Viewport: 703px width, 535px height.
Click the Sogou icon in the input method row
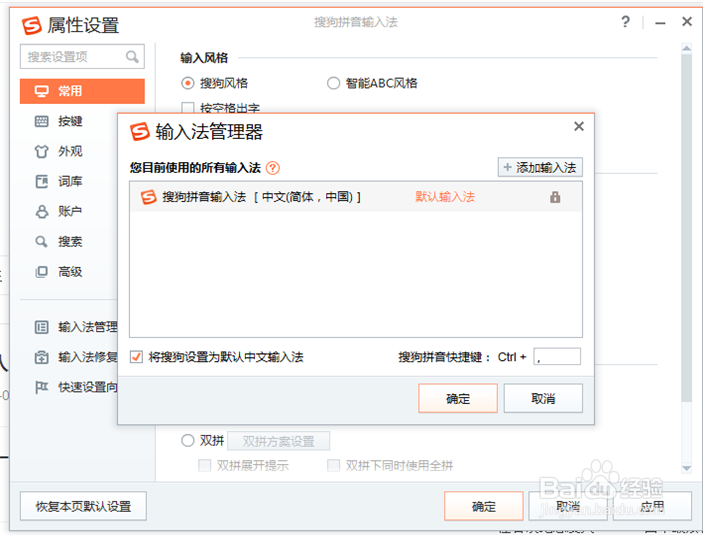[148, 197]
